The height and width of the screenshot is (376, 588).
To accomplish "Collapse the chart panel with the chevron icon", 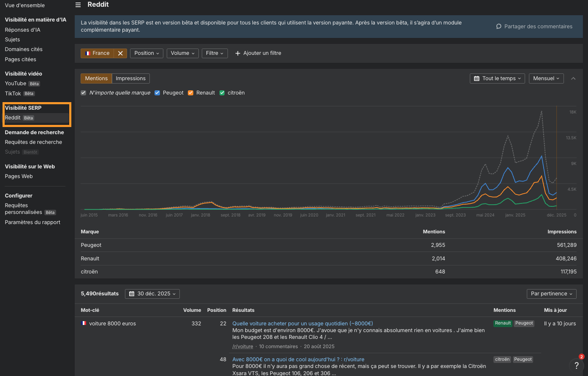I will click(573, 78).
